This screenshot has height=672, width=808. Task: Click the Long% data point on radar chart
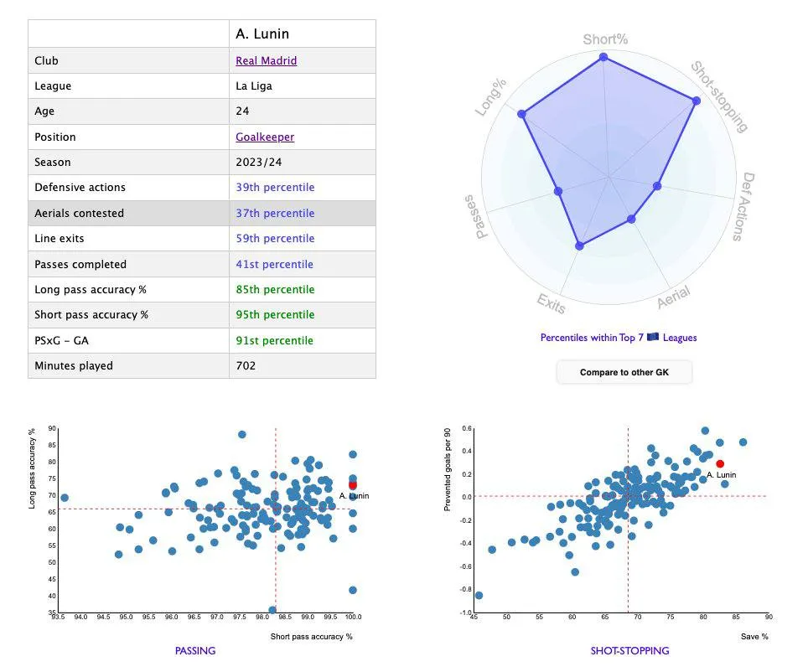pos(522,114)
